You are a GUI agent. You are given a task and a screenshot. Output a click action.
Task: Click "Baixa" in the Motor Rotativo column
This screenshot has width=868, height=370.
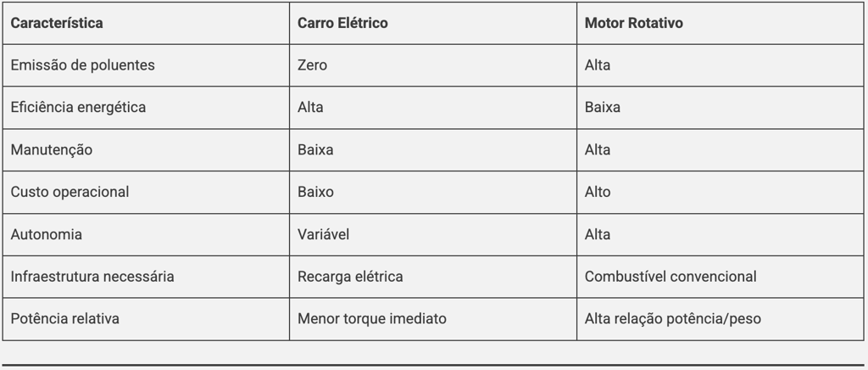(x=603, y=108)
